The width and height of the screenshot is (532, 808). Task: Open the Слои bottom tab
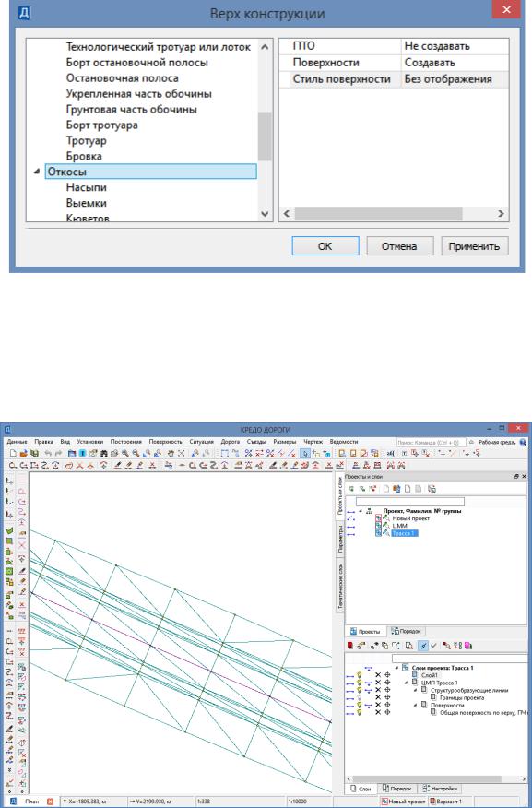click(361, 789)
